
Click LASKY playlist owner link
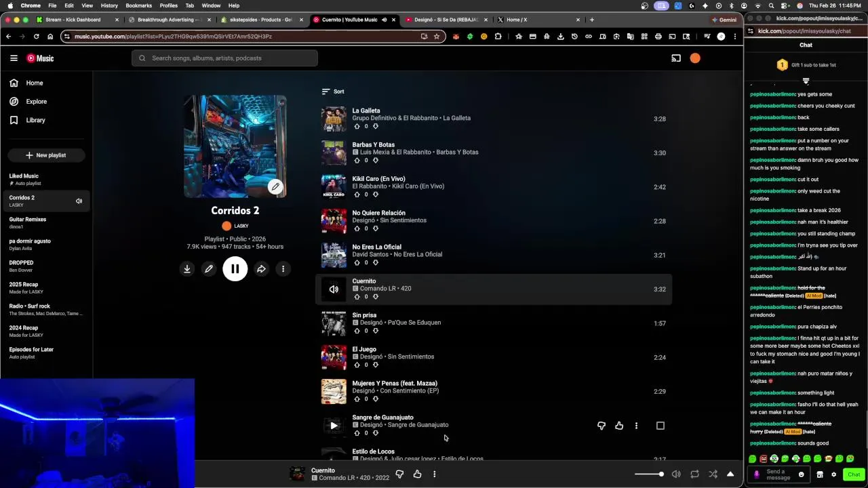236,226
